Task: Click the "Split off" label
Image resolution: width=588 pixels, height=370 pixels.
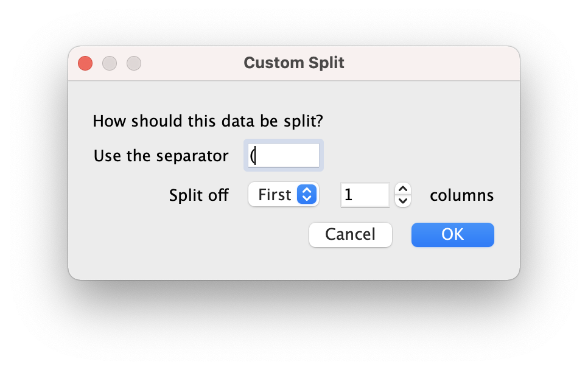Action: 198,195
